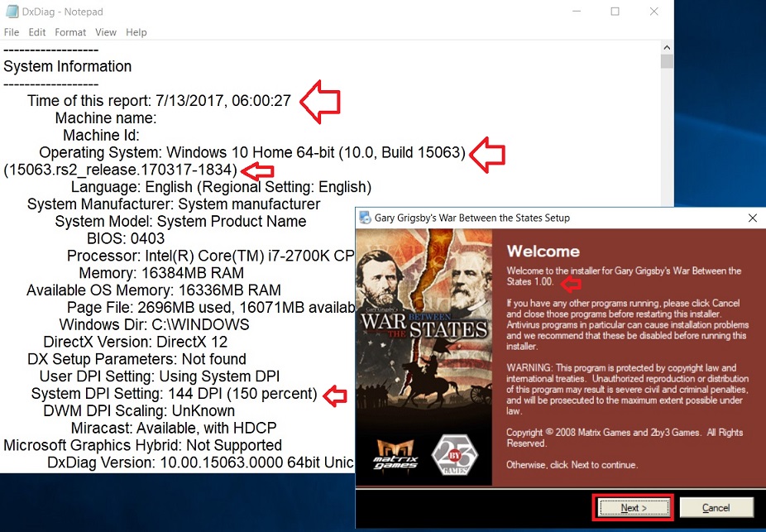This screenshot has width=766, height=532.
Task: Click the 'Machine Id:' line
Action: 101,135
